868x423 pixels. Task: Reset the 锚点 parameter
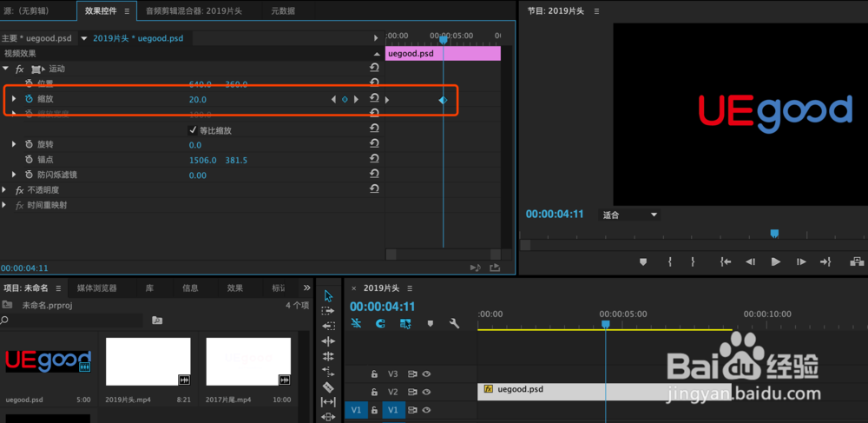click(x=374, y=159)
